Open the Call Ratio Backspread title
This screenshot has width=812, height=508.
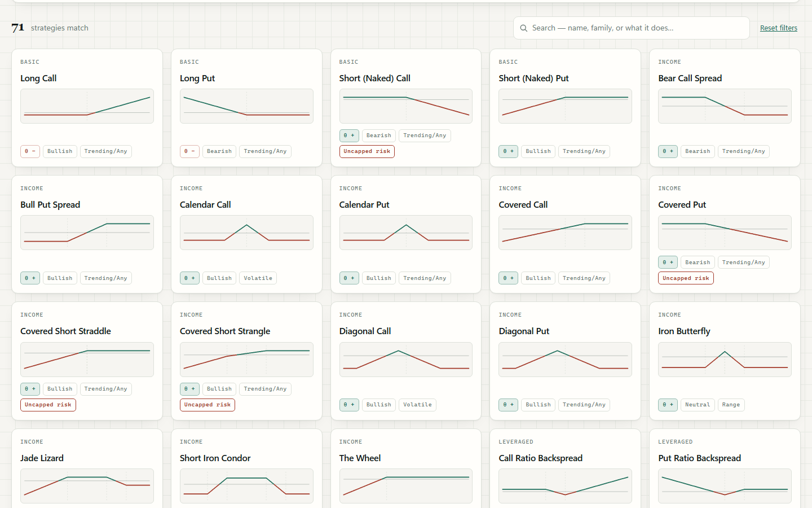[540, 458]
